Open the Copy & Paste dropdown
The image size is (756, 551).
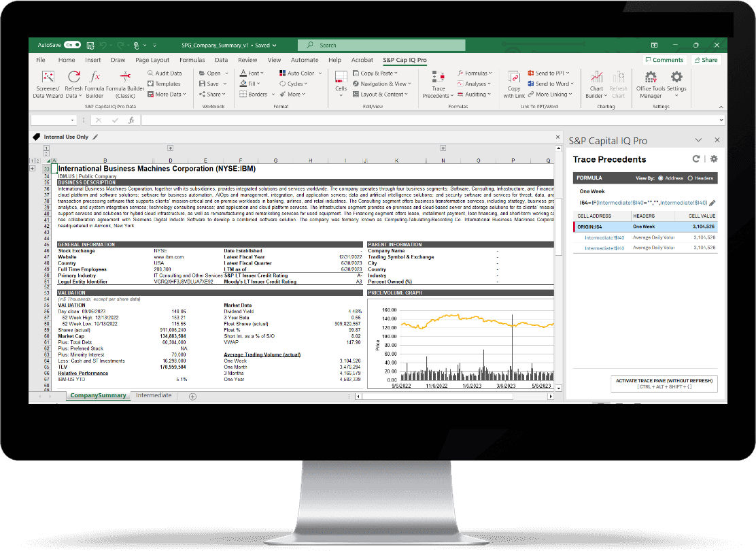pyautogui.click(x=375, y=73)
